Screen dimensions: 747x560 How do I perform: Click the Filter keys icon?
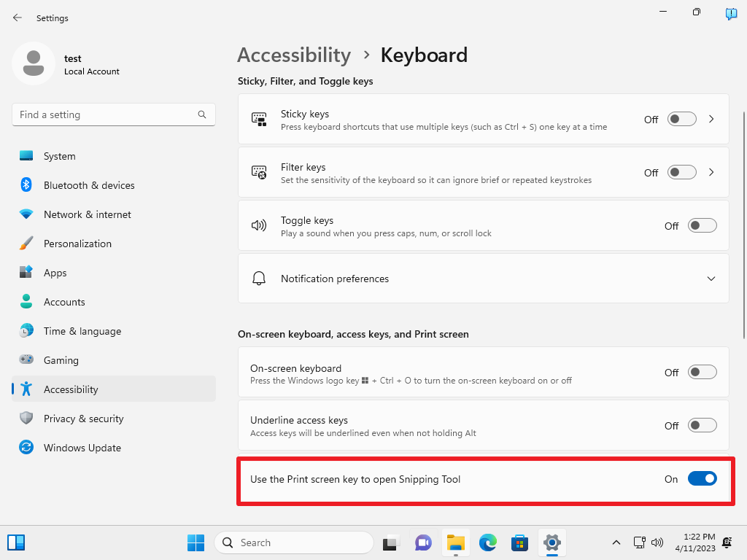coord(259,171)
